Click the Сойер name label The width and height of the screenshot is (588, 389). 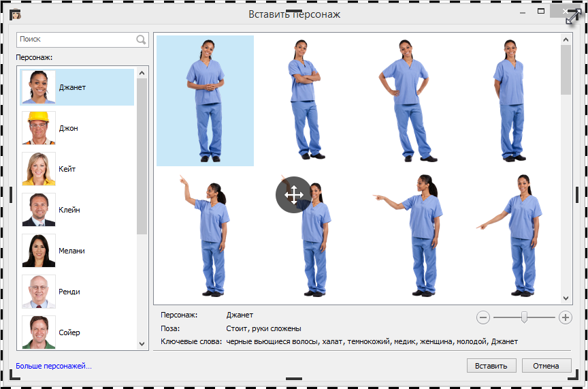coord(69,332)
